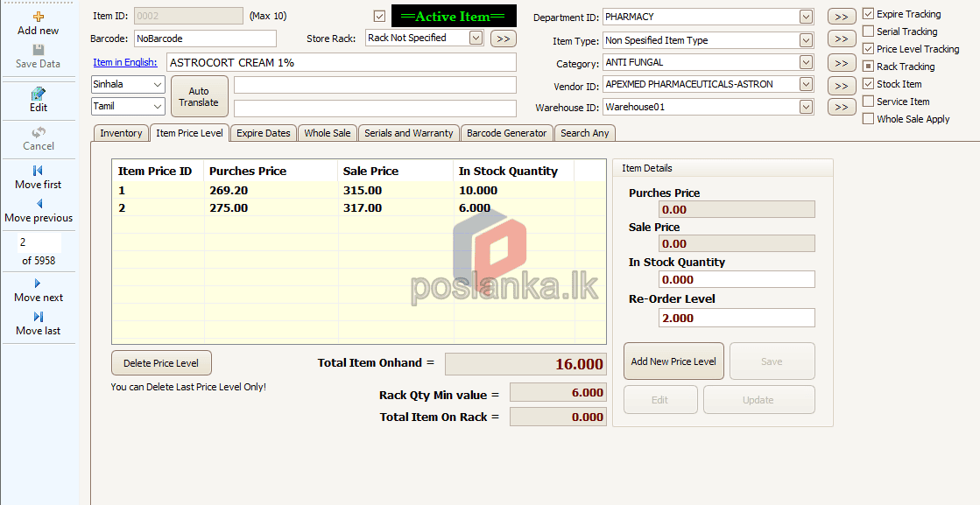Click the In Stock Quantity column header
980x505 pixels.
(x=514, y=171)
